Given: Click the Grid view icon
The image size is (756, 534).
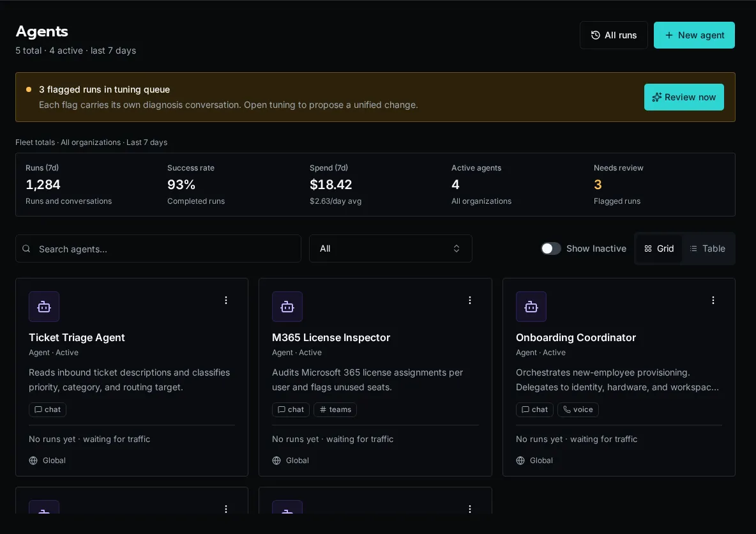Looking at the screenshot, I should click(x=648, y=248).
